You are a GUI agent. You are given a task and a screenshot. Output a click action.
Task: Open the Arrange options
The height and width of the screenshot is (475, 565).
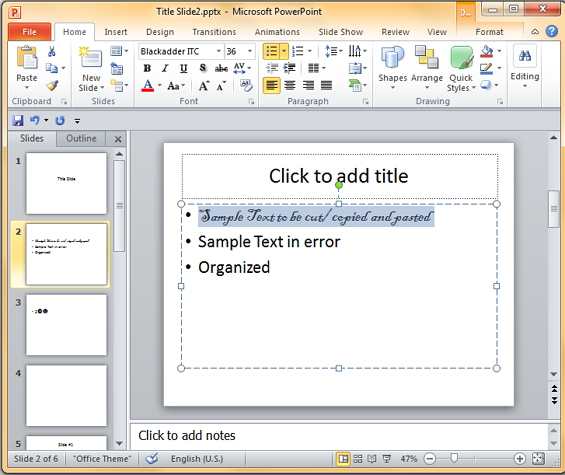427,68
